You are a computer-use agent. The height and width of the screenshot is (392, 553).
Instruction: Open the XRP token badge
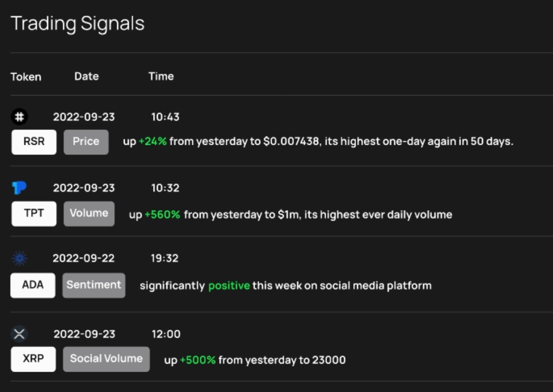click(x=33, y=359)
